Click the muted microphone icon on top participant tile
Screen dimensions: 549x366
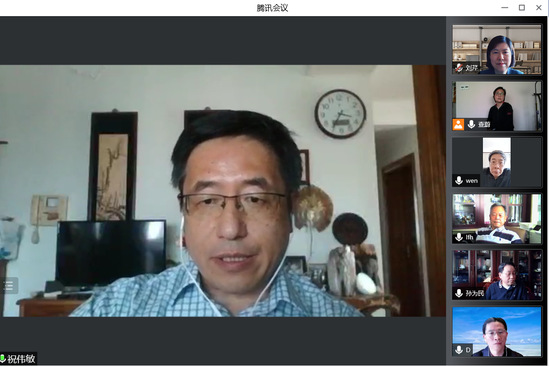pyautogui.click(x=459, y=68)
